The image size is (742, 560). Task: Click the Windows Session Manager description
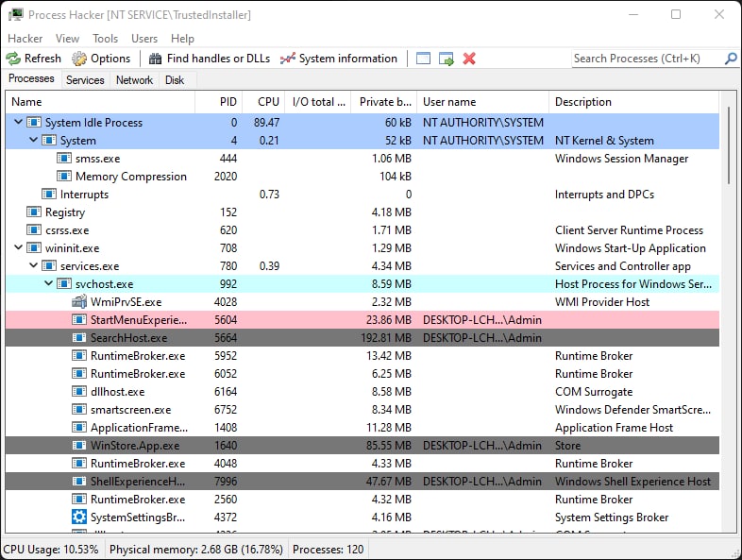click(x=621, y=158)
